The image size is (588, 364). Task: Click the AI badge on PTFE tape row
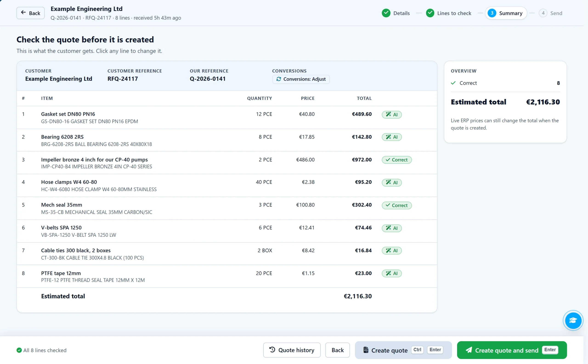click(x=392, y=274)
